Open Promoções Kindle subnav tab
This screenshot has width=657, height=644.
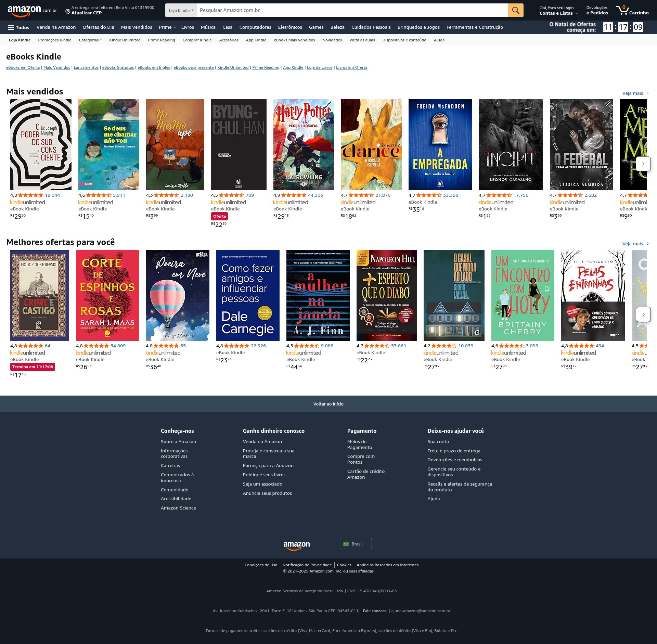55,40
